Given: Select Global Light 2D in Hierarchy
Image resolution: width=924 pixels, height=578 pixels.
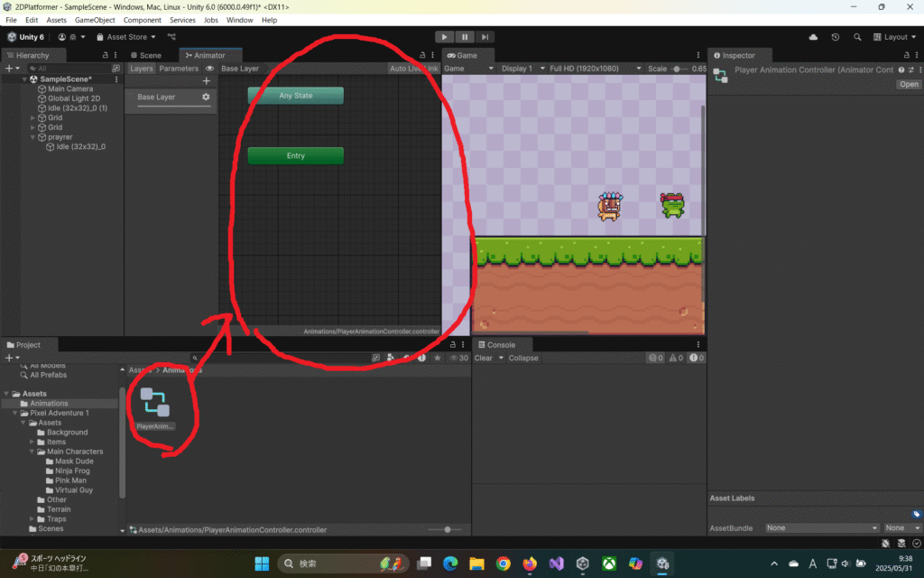Looking at the screenshot, I should point(74,98).
